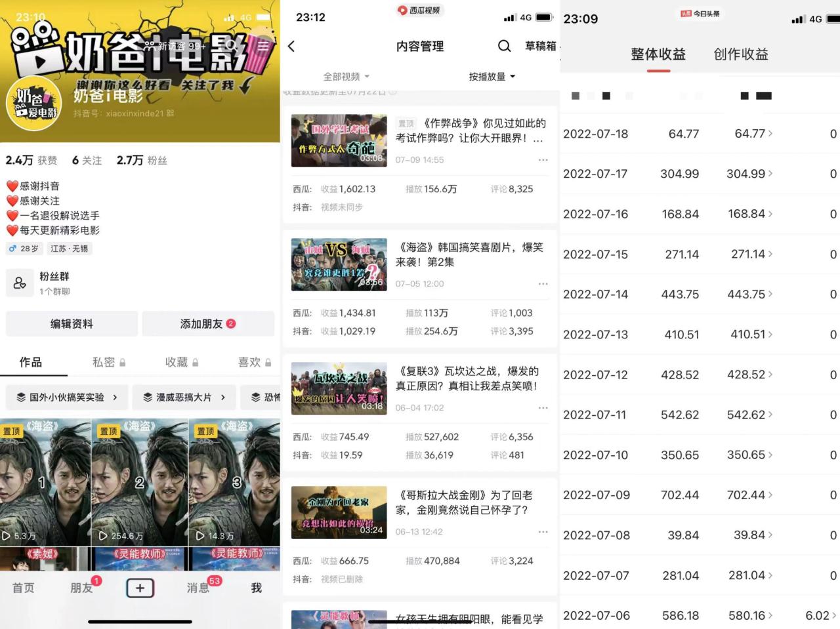The width and height of the screenshot is (840, 629).
Task: Click 作弊战争 video title text
Action: (471, 131)
